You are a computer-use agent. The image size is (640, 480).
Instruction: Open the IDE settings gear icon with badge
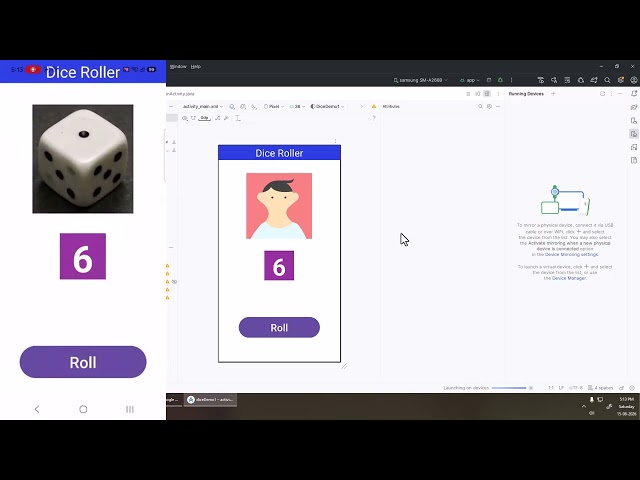621,80
